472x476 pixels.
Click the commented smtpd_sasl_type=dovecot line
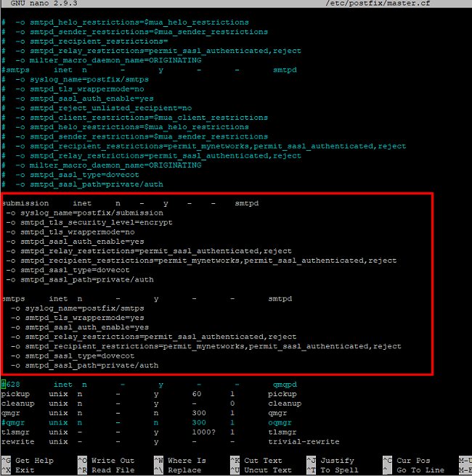[x=70, y=175]
